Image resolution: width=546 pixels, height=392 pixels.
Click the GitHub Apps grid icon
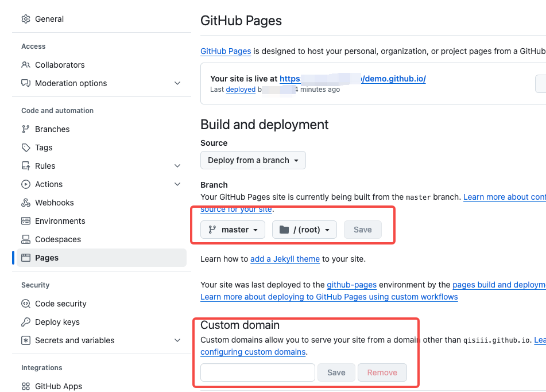[26, 386]
